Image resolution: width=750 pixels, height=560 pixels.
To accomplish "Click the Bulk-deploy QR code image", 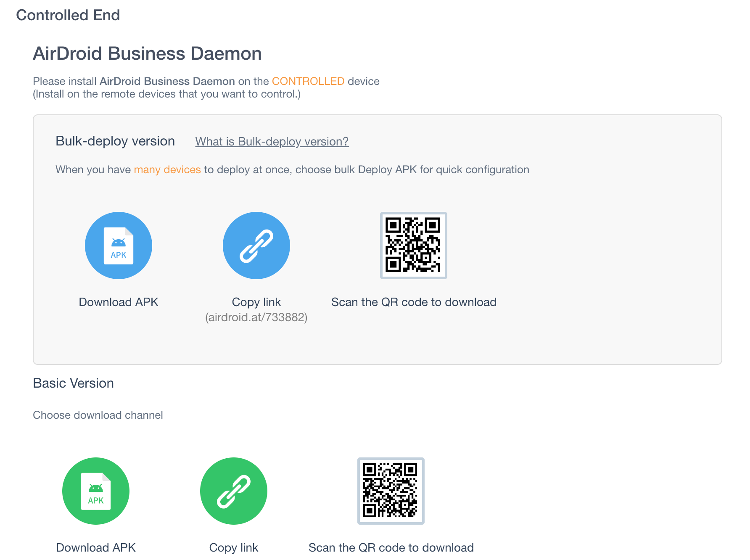I will (x=413, y=246).
